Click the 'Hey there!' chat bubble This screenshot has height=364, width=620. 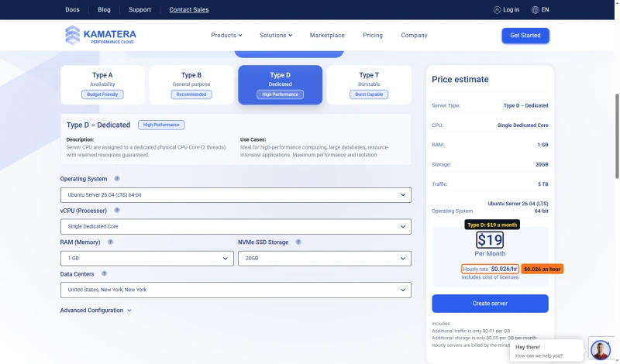pos(546,351)
